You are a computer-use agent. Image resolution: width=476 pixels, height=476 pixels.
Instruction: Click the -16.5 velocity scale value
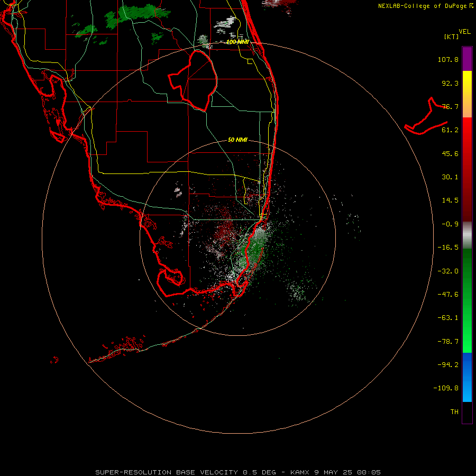tap(448, 248)
